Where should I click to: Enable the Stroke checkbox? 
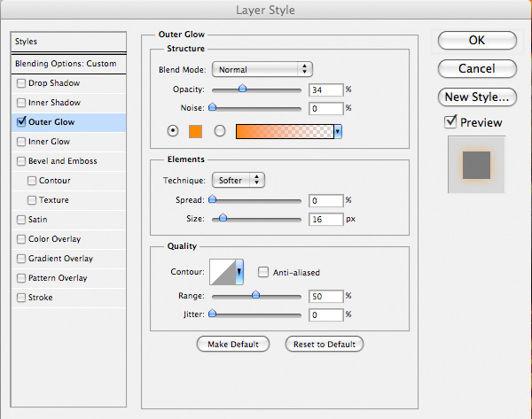pos(21,298)
